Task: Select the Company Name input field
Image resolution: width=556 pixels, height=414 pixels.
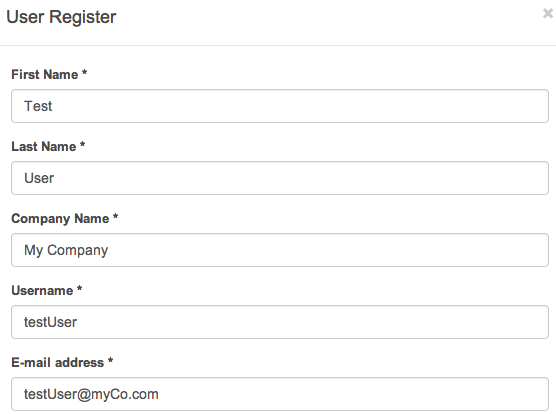Action: click(x=280, y=250)
